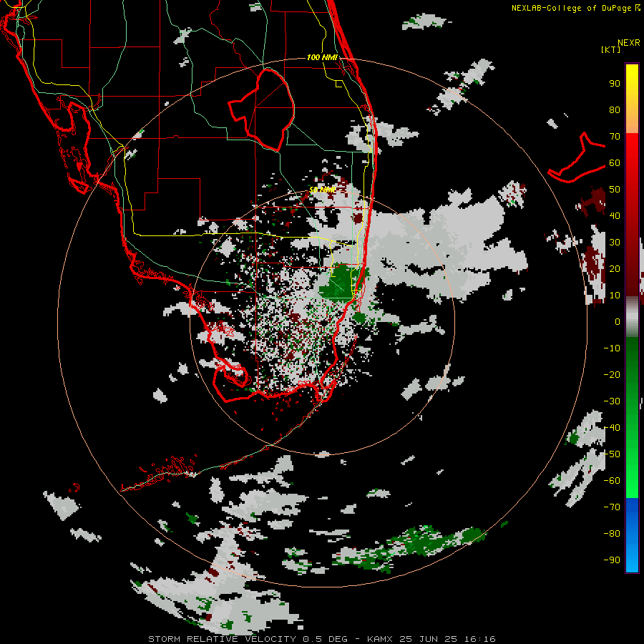Click the -20 value on the velocity scale
Viewport: 644px width, 644px height.
click(612, 374)
